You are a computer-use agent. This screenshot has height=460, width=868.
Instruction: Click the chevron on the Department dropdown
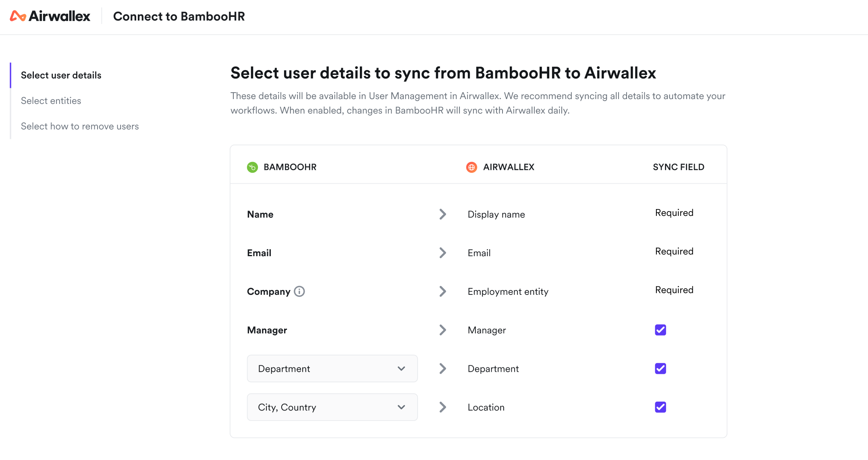click(x=401, y=369)
